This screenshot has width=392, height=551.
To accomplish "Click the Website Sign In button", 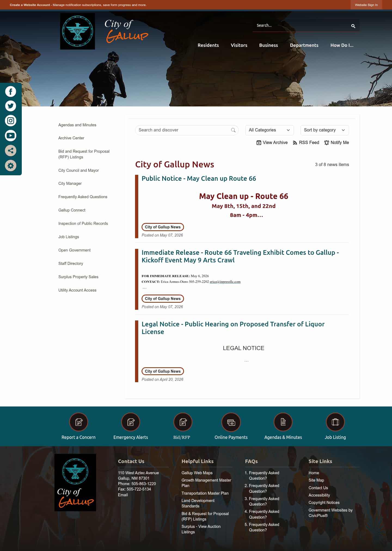I will pos(366,5).
